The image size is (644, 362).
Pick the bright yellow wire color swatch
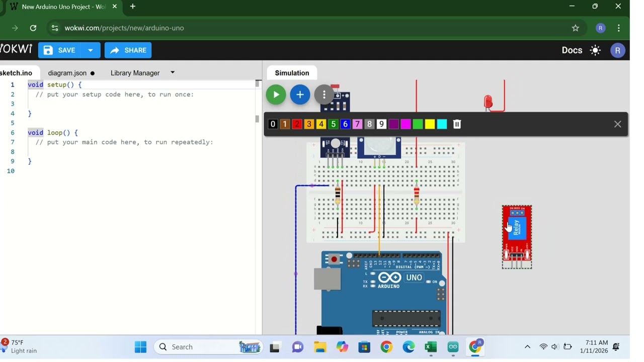(x=430, y=124)
